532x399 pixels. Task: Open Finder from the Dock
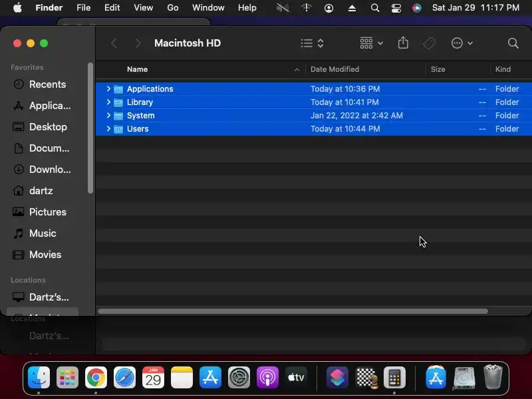coord(39,377)
